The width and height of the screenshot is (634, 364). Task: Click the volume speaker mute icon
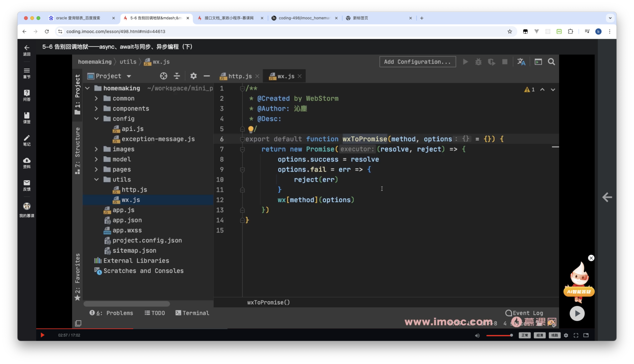[x=477, y=335]
